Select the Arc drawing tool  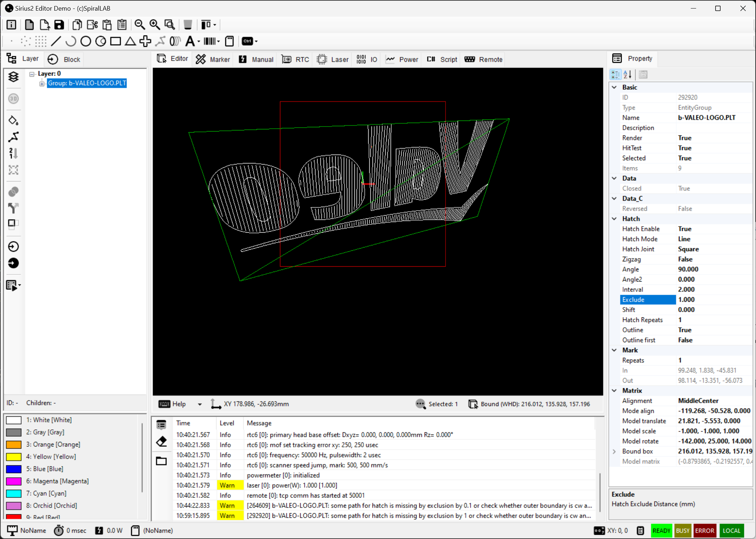(x=71, y=41)
